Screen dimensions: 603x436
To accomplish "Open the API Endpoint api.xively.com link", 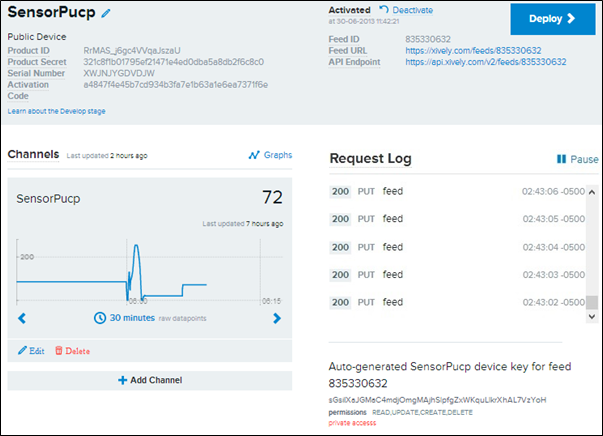I will point(486,62).
